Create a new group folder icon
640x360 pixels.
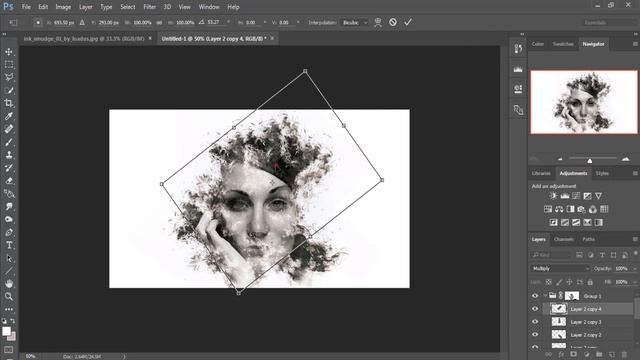pos(599,354)
